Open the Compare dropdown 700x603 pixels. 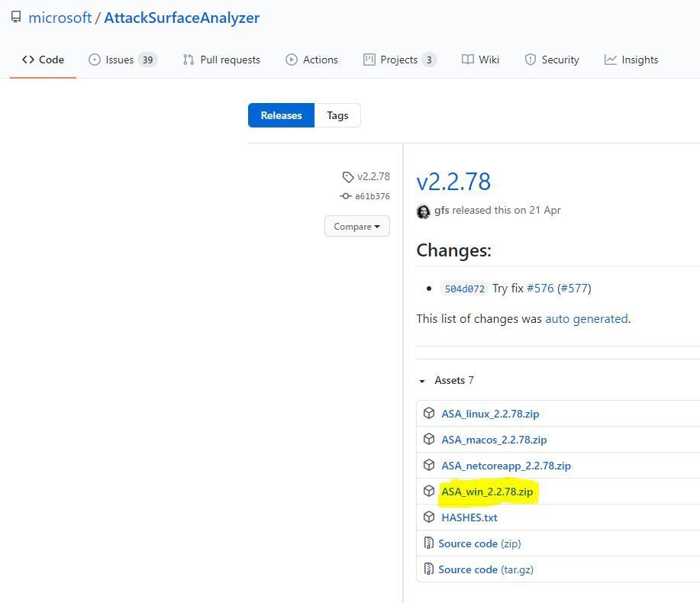click(x=357, y=226)
